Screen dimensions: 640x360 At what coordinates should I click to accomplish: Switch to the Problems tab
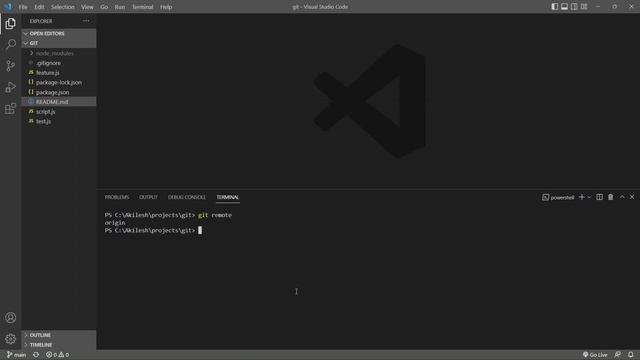[117, 197]
